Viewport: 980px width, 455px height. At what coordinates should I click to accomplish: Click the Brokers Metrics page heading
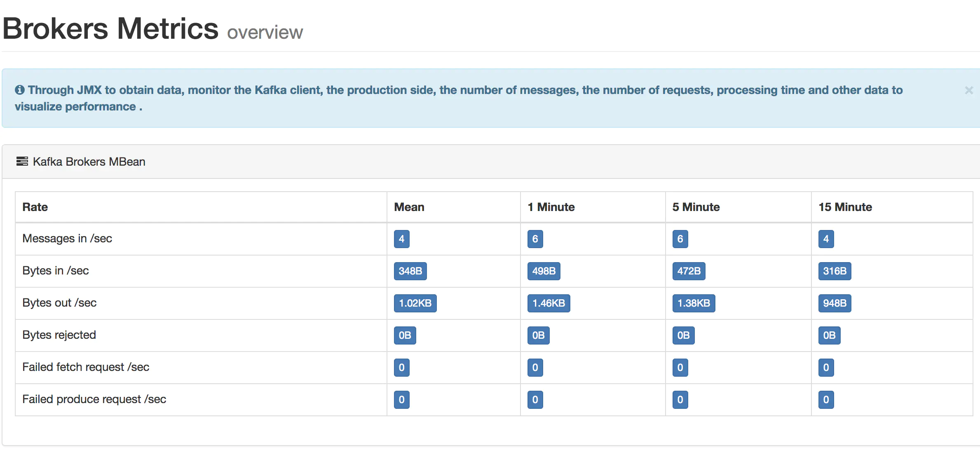tap(110, 29)
